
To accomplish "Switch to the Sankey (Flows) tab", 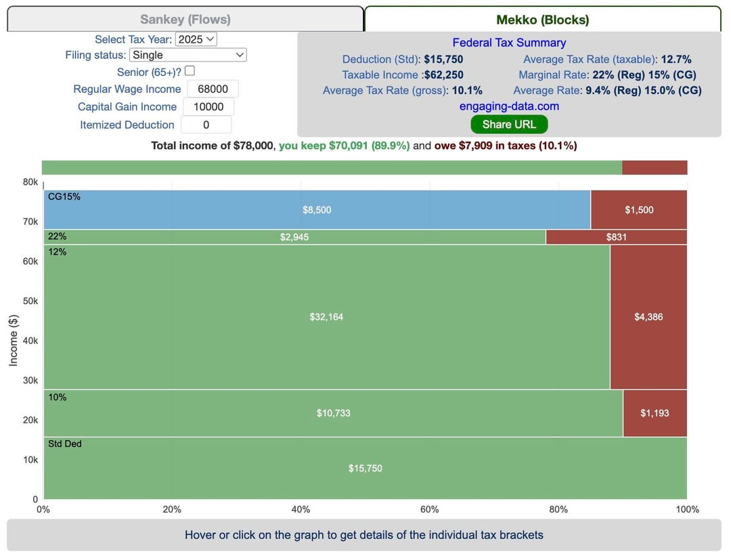I will tap(185, 20).
